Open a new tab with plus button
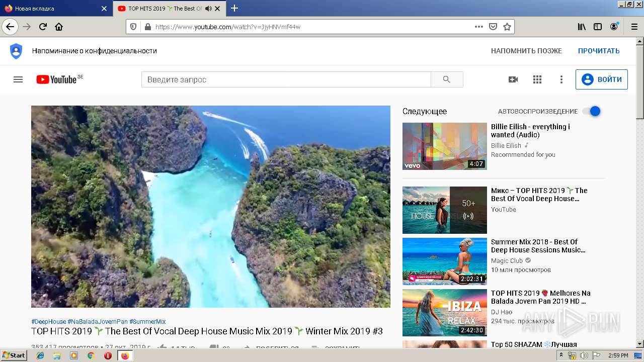Image resolution: width=644 pixels, height=362 pixels. click(234, 8)
